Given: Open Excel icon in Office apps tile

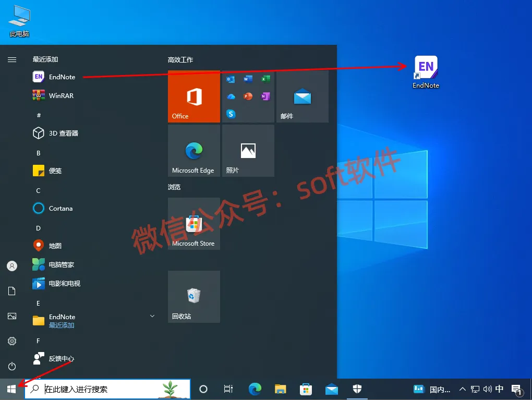Looking at the screenshot, I should [x=265, y=79].
